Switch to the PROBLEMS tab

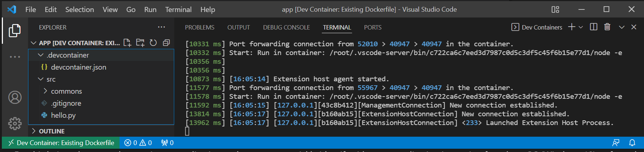[200, 27]
